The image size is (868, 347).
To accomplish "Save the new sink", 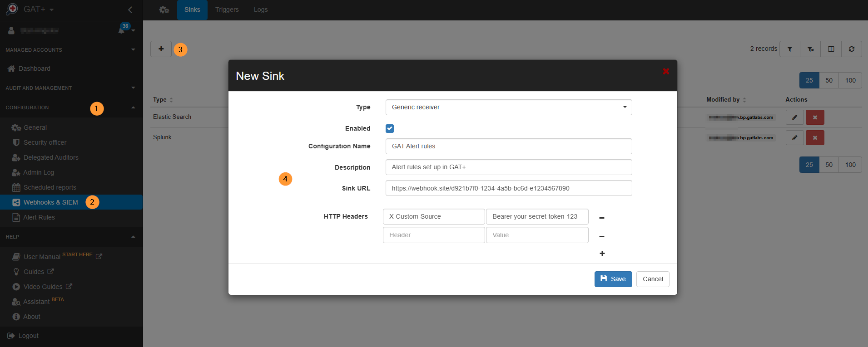I will 613,279.
